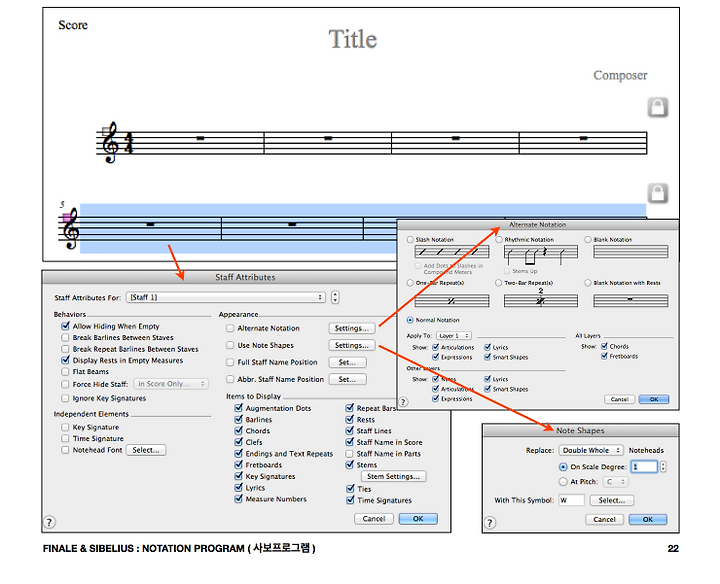Open the 'in Score Only' dropdown
Image resolution: width=720 pixels, height=584 pixels.
click(x=171, y=384)
